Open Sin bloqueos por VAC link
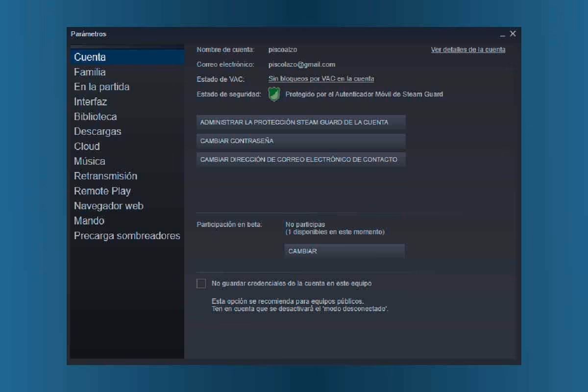 321,79
